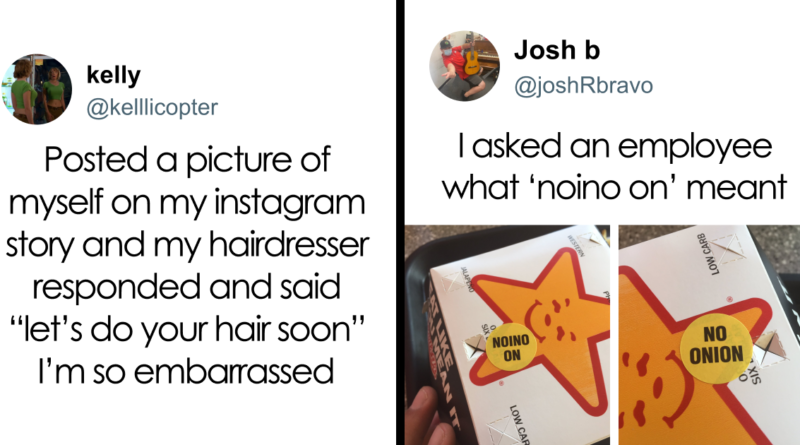Click the Josh b display name
This screenshot has height=445, width=800.
(557, 50)
